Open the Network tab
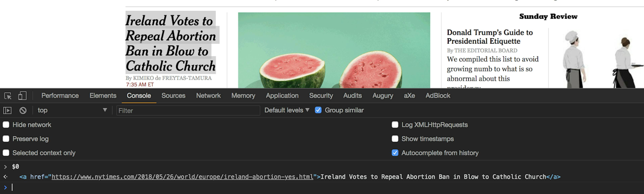 click(x=208, y=96)
